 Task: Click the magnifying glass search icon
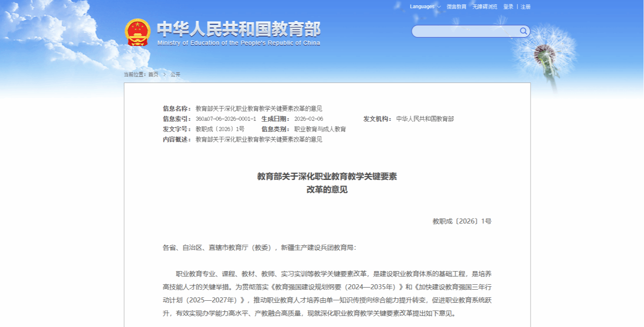pos(523,31)
